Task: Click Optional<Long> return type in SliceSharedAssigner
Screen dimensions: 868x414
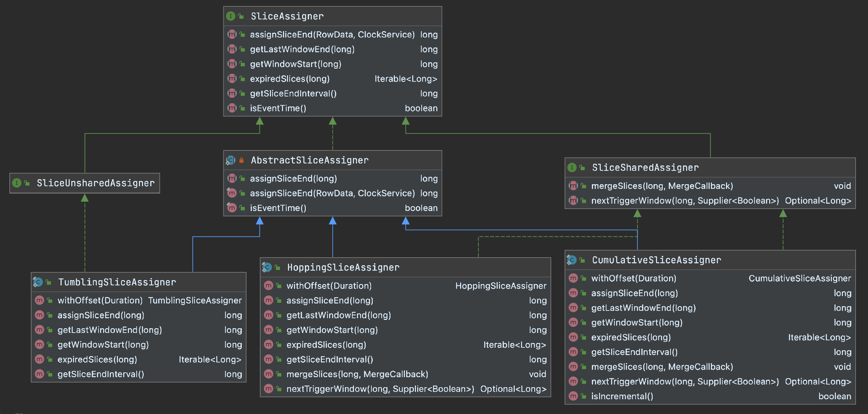Action: coord(818,201)
